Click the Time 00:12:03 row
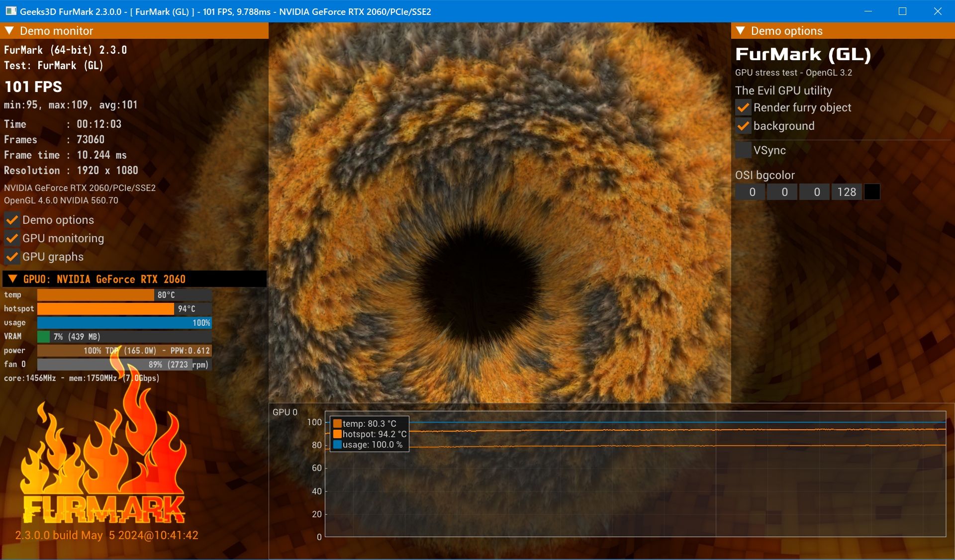 point(63,124)
